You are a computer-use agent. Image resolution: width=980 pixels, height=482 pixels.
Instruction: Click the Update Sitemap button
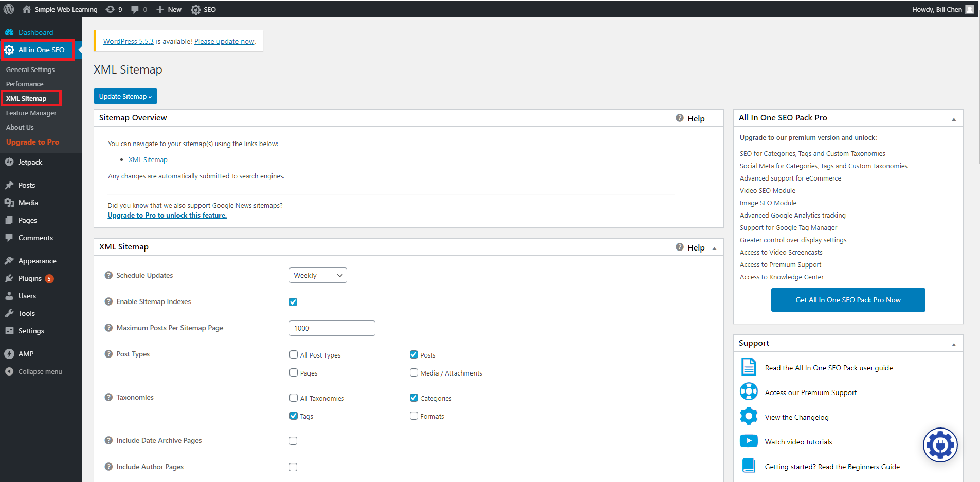pyautogui.click(x=125, y=96)
